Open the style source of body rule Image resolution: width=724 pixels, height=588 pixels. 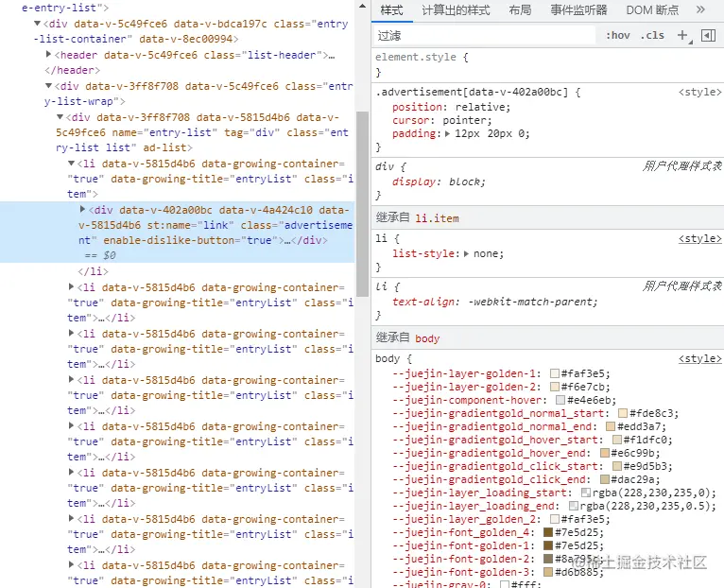tap(699, 359)
